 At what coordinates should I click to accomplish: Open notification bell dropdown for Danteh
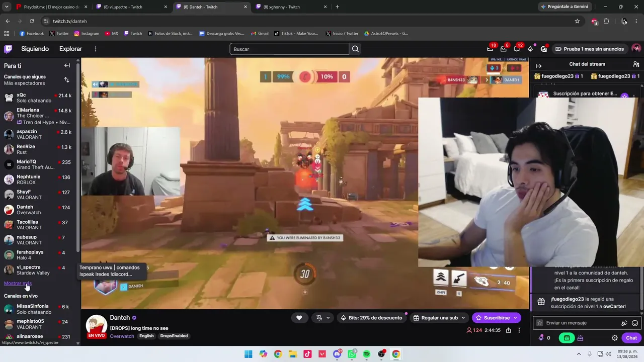pos(323,318)
